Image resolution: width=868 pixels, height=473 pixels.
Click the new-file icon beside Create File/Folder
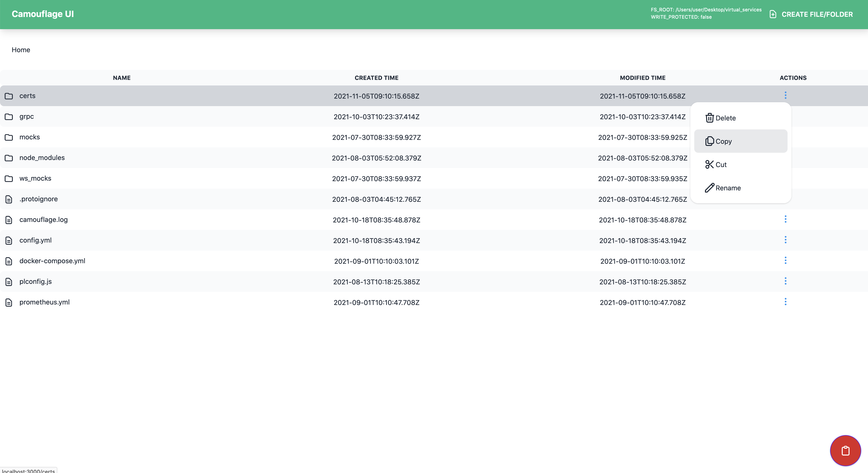773,14
